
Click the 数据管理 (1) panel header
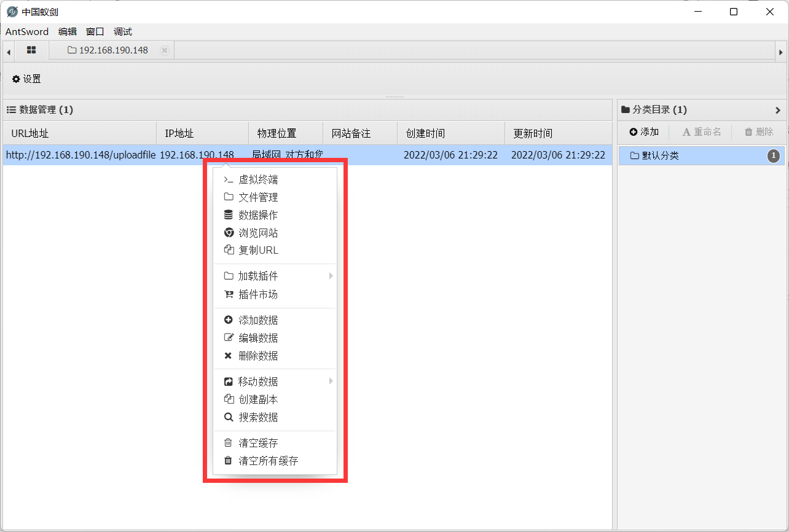pos(307,110)
